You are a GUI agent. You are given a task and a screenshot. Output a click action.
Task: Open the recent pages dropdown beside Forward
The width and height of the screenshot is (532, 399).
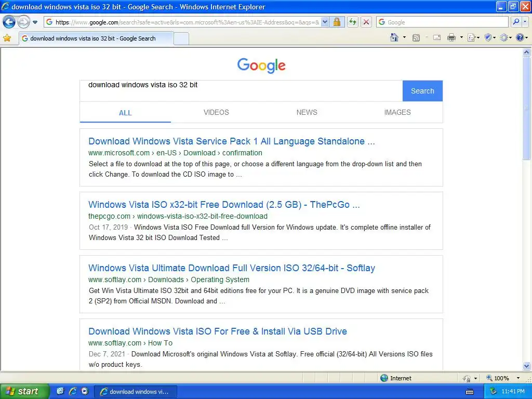35,22
